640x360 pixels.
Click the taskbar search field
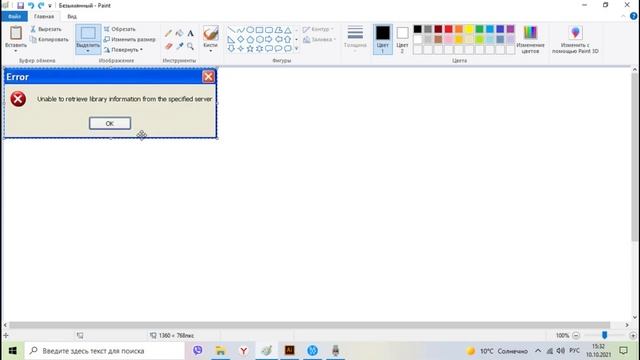[x=104, y=351]
